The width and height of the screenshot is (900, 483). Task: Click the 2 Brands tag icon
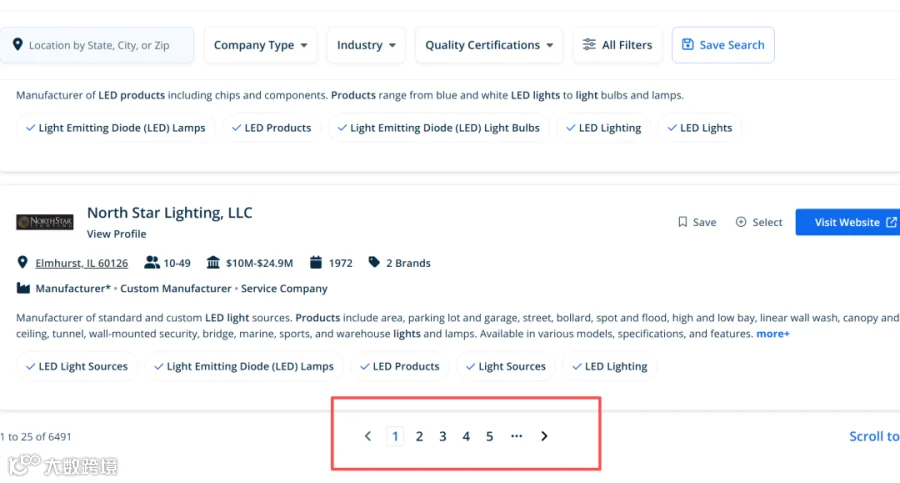[x=374, y=262]
